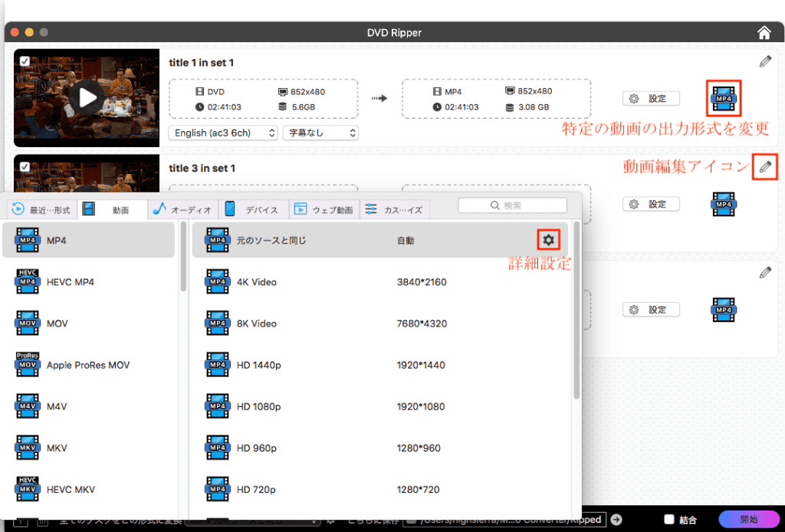Click the home icon in the title bar
Image resolution: width=785 pixels, height=532 pixels.
(x=764, y=32)
